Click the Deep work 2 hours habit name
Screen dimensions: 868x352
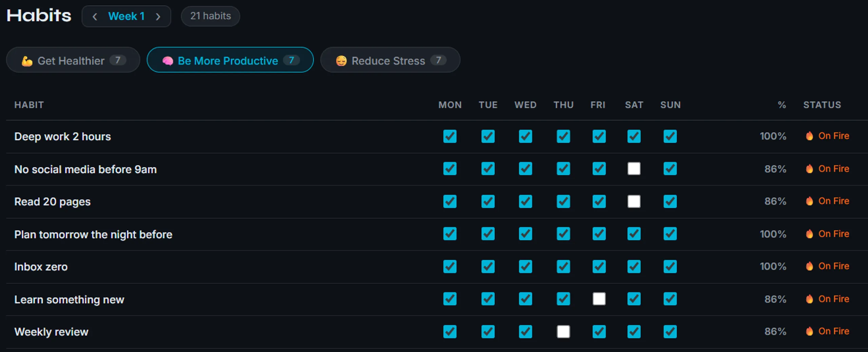[x=63, y=136]
